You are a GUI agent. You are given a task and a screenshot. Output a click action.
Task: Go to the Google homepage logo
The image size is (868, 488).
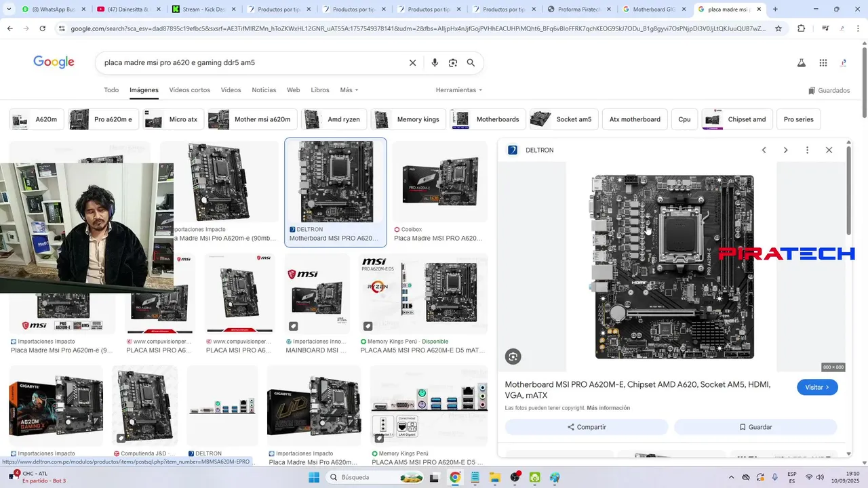[54, 62]
